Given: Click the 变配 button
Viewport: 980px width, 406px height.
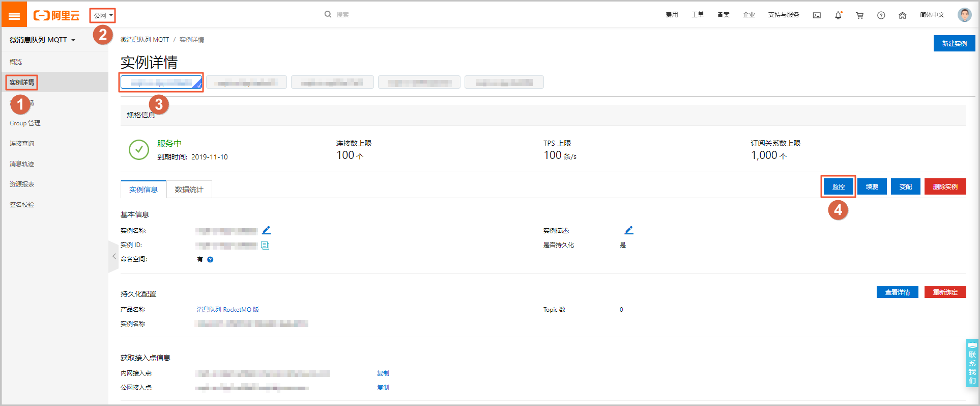Looking at the screenshot, I should 906,186.
